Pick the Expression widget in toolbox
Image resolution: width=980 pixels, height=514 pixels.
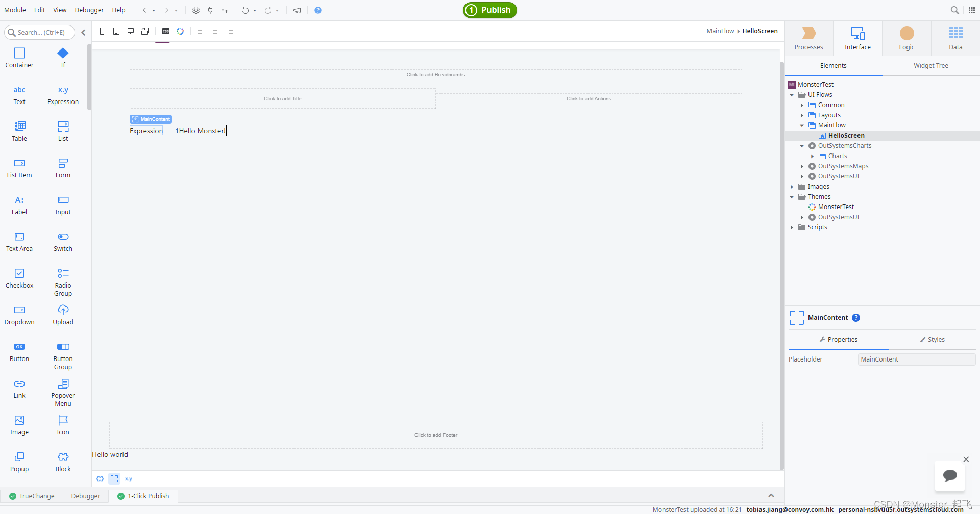coord(63,94)
